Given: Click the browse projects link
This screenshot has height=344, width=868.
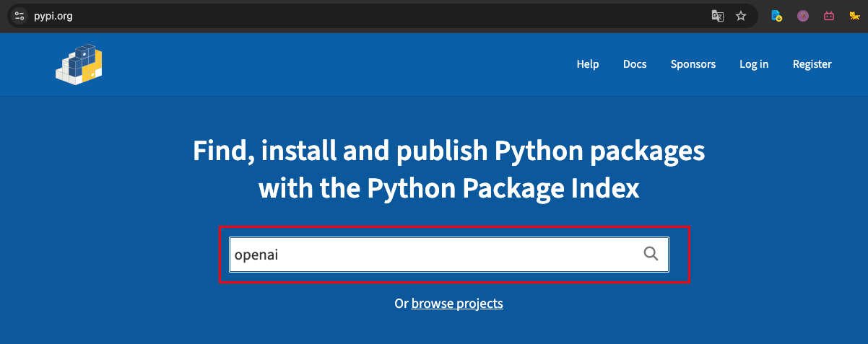Looking at the screenshot, I should click(x=457, y=304).
